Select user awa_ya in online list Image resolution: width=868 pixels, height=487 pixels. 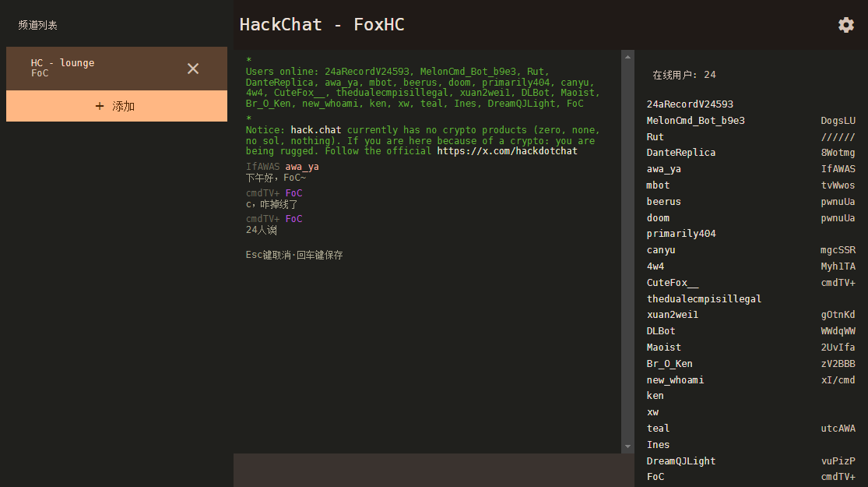(x=663, y=169)
